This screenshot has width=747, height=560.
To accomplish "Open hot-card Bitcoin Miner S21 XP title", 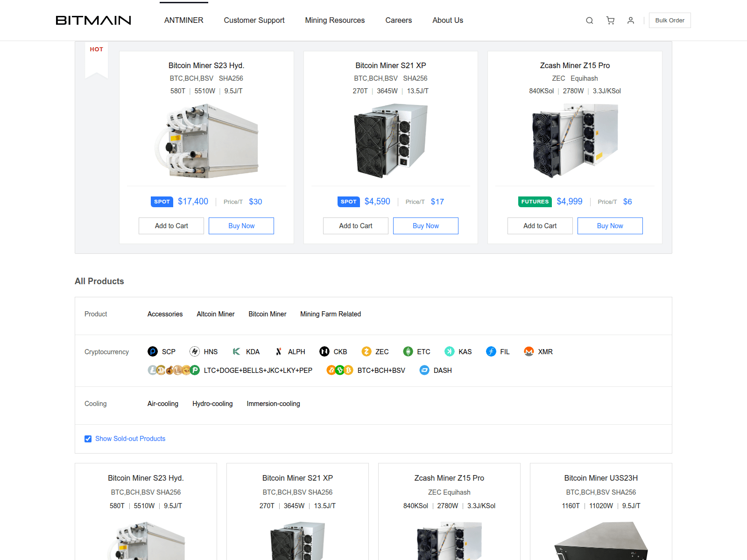I will pos(391,65).
